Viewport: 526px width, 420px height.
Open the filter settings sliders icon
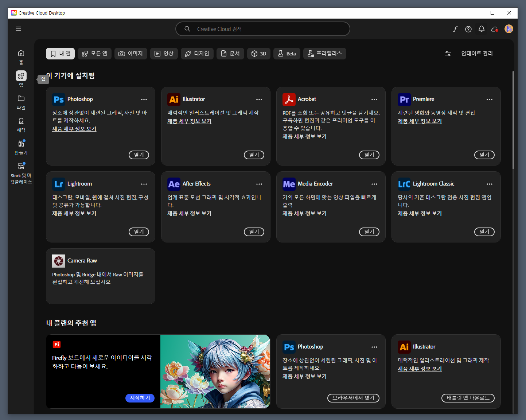448,54
